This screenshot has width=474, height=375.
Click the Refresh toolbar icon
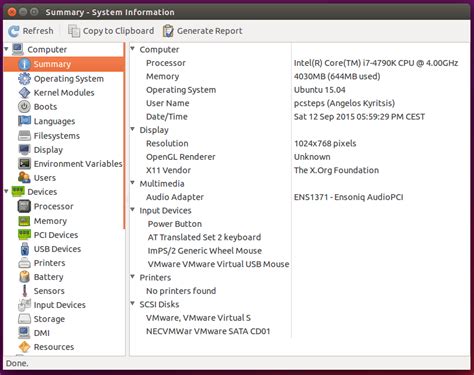(x=14, y=31)
